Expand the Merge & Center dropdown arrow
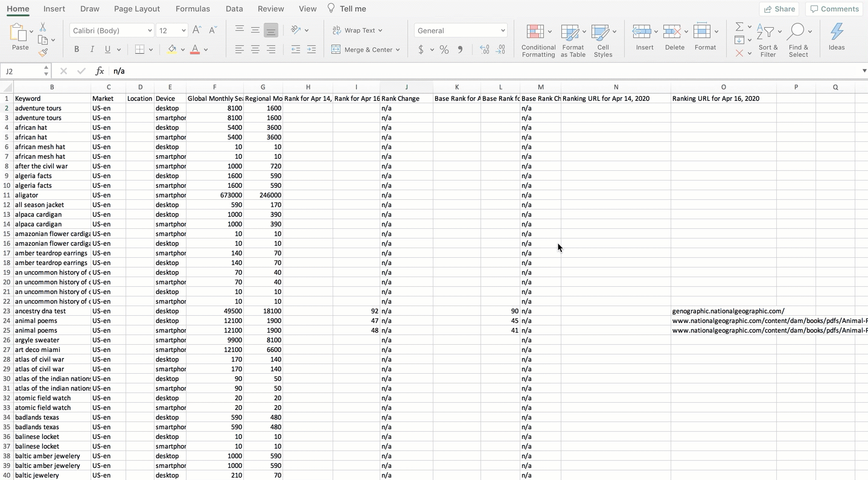The width and height of the screenshot is (868, 480). point(398,50)
